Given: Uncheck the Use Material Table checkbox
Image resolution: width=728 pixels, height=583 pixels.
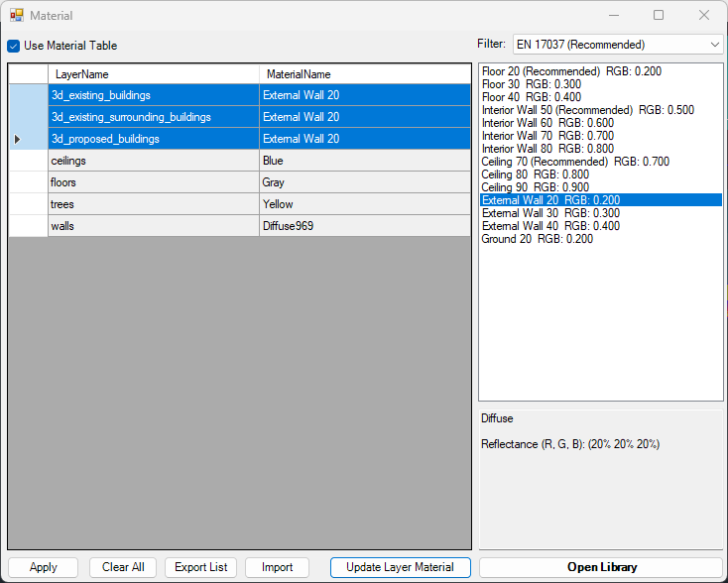Looking at the screenshot, I should pos(14,46).
